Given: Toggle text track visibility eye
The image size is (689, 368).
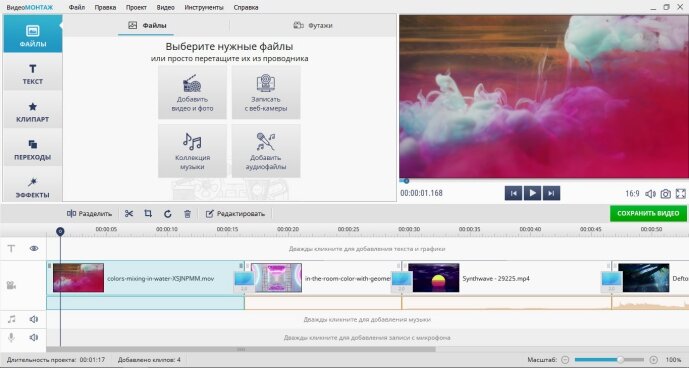Looking at the screenshot, I should click(34, 248).
